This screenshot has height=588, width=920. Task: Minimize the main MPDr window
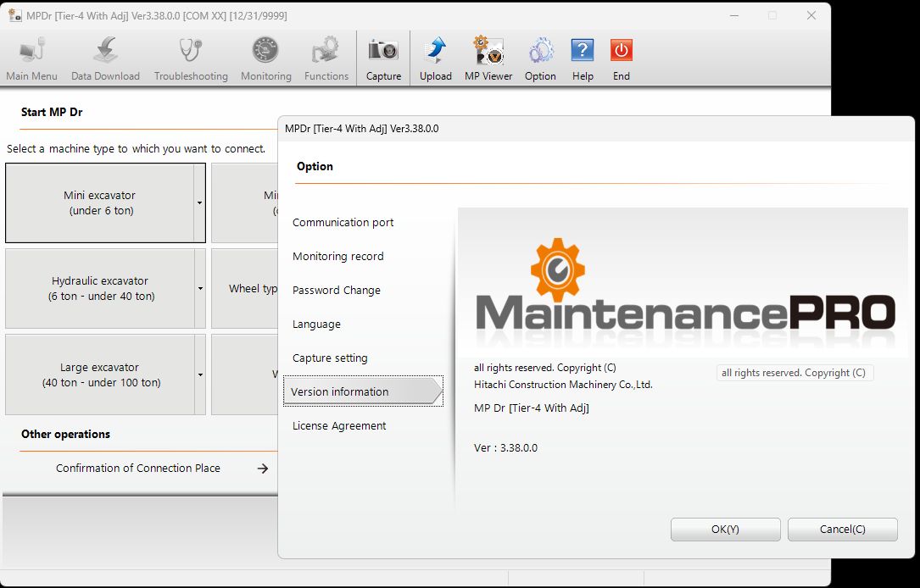click(x=734, y=16)
